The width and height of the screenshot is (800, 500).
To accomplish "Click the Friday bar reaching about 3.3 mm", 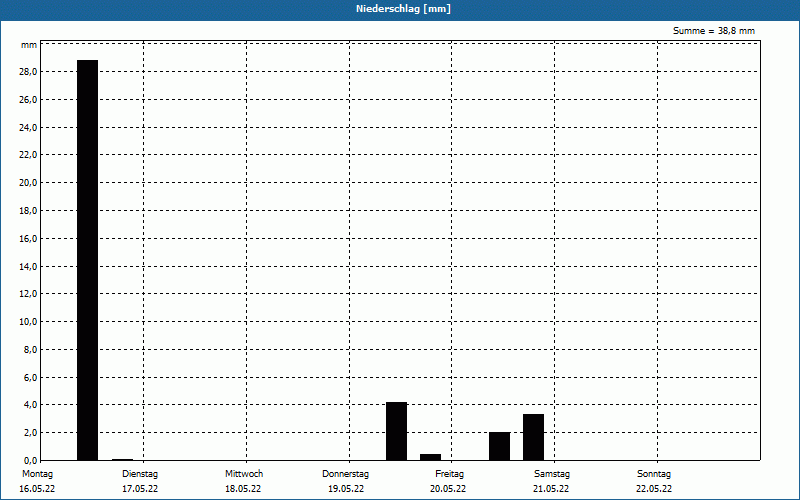I will (534, 437).
